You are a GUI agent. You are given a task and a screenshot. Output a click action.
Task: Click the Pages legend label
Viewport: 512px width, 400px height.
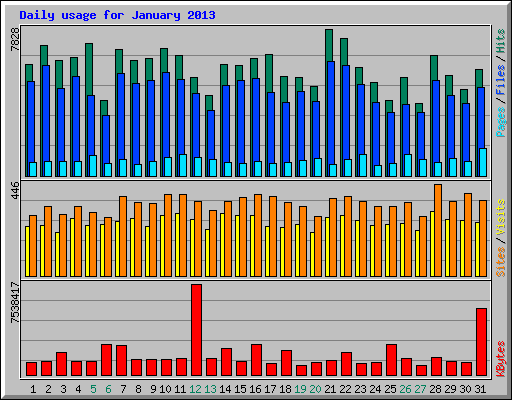tap(500, 122)
